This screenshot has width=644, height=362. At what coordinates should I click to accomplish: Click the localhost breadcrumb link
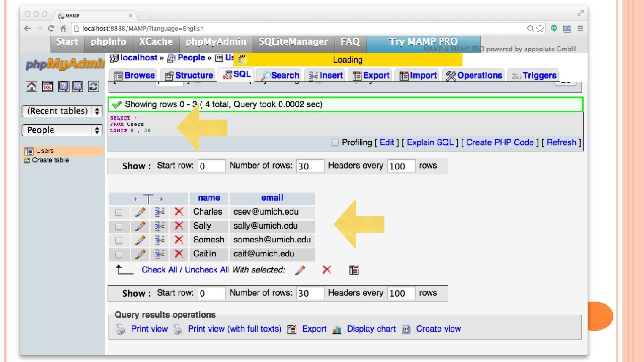click(138, 58)
